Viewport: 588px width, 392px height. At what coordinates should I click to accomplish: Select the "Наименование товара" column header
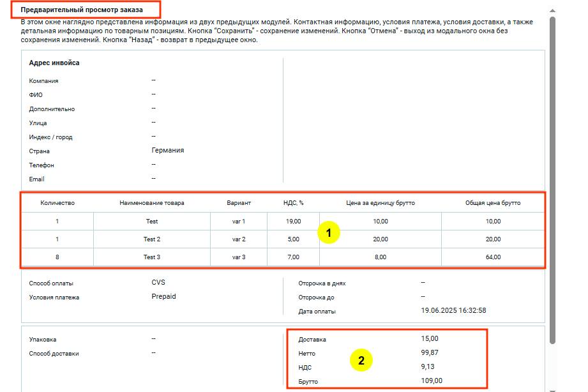pyautogui.click(x=151, y=203)
